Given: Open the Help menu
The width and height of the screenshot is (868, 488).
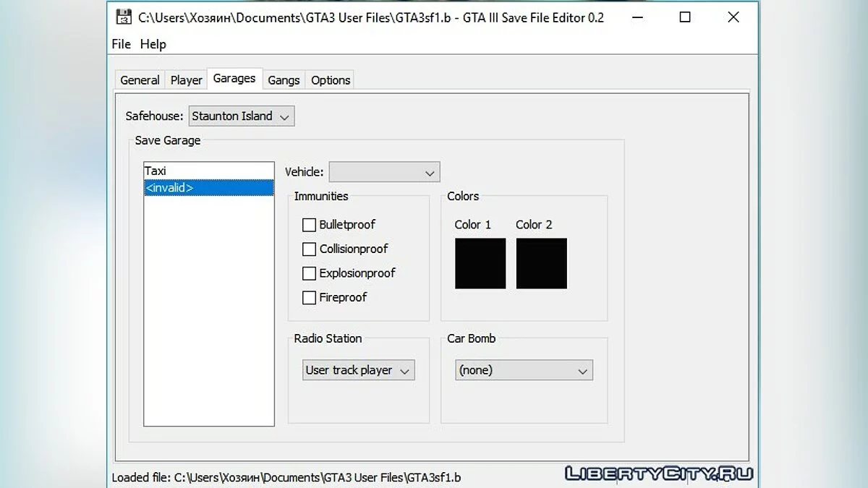Looking at the screenshot, I should click(x=153, y=44).
